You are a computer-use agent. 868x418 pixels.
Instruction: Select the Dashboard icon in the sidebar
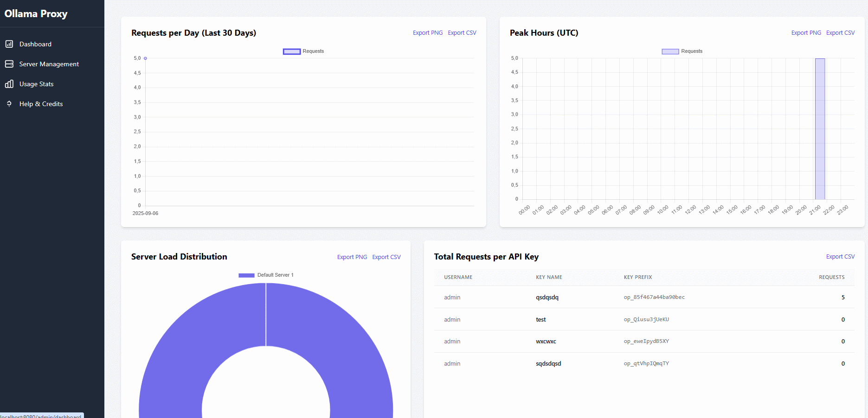pyautogui.click(x=10, y=44)
